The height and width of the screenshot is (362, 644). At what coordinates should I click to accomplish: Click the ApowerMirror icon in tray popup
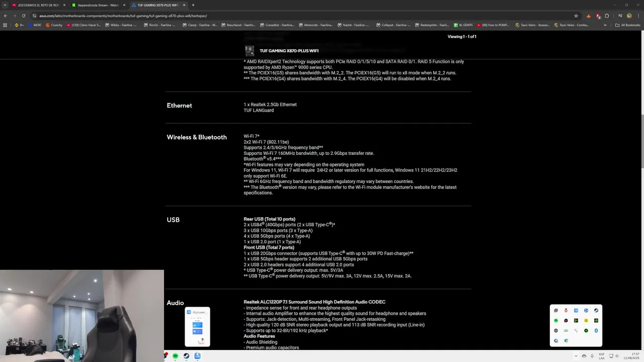pyautogui.click(x=576, y=310)
